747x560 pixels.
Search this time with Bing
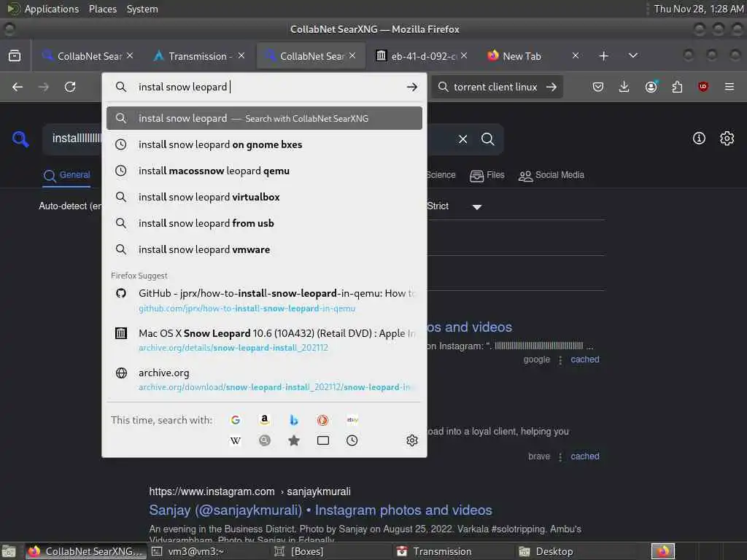coord(294,420)
